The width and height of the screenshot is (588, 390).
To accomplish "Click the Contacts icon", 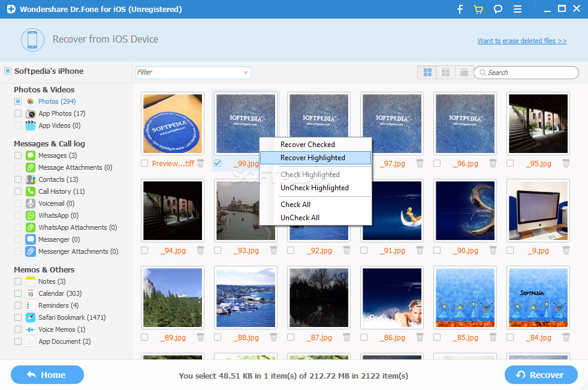I will [x=31, y=179].
